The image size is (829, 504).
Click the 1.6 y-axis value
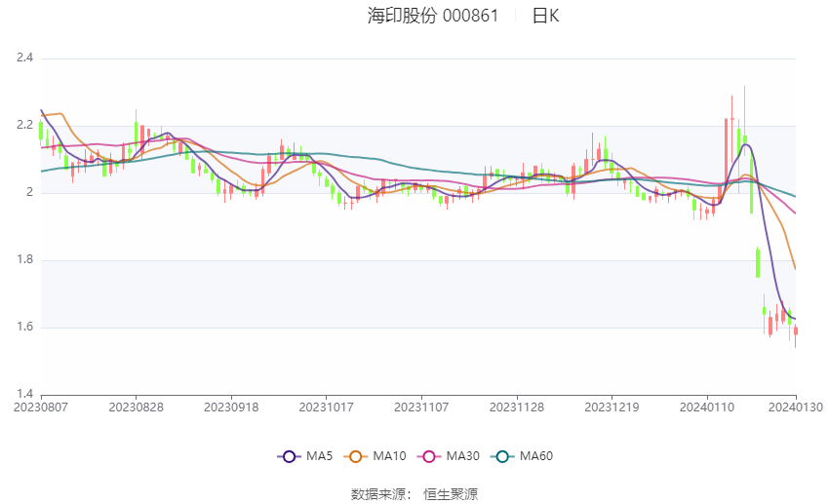click(24, 327)
